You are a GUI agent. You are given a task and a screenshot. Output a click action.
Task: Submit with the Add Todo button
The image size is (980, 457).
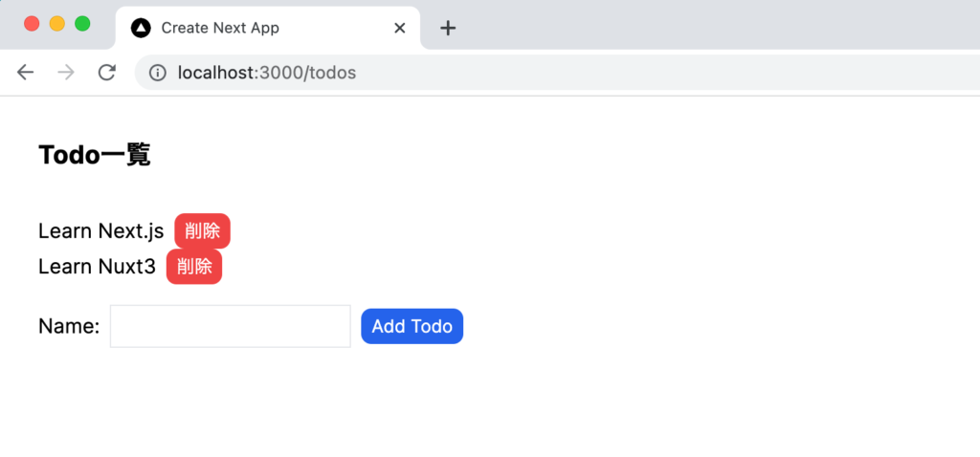point(412,326)
